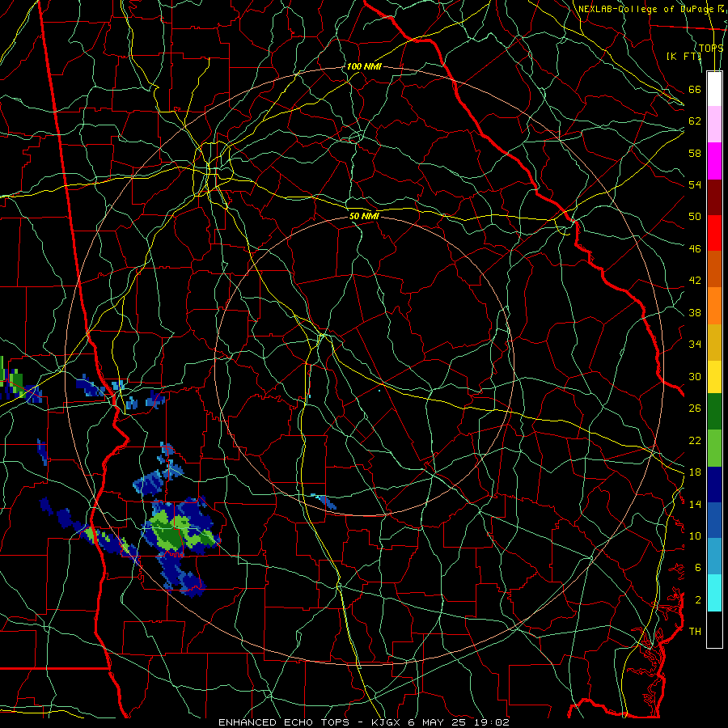Screen dimensions: 728x728
Task: Click the TH legend label
Action: (x=695, y=631)
